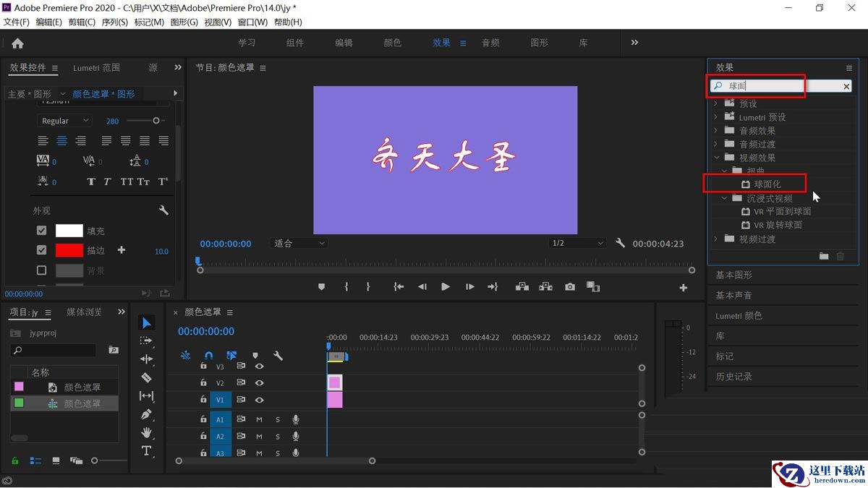This screenshot has width=868, height=488.
Task: Click New Custom Bin in Effects panel
Action: (x=824, y=256)
